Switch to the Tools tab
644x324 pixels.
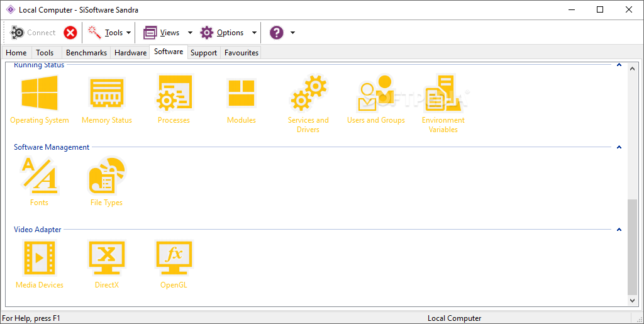click(45, 53)
